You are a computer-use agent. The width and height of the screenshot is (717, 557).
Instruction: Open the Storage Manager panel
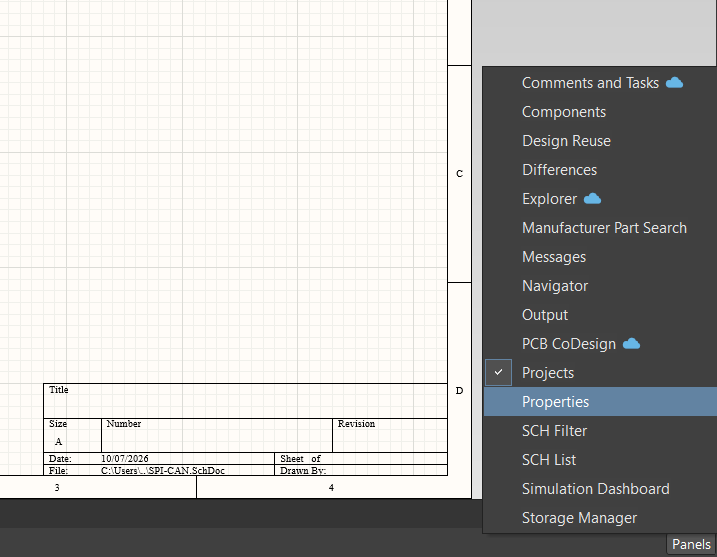point(600,518)
